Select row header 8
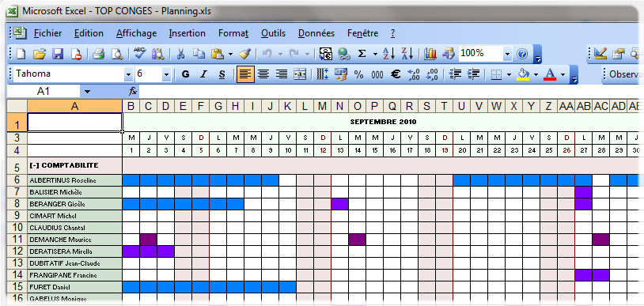The height and width of the screenshot is (306, 644). pos(17,204)
